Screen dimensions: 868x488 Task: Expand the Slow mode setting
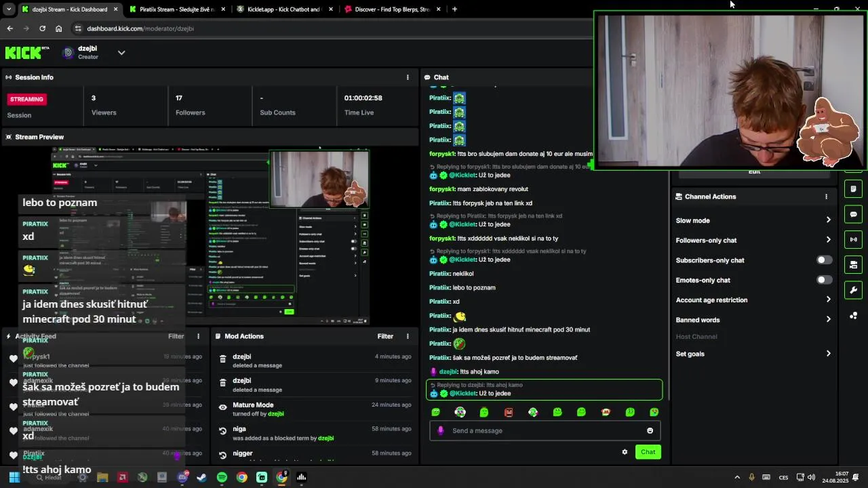point(753,220)
